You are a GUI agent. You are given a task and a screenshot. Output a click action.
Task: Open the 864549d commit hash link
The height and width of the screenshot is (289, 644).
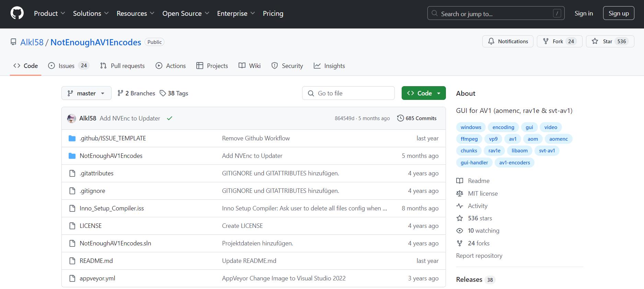(344, 118)
